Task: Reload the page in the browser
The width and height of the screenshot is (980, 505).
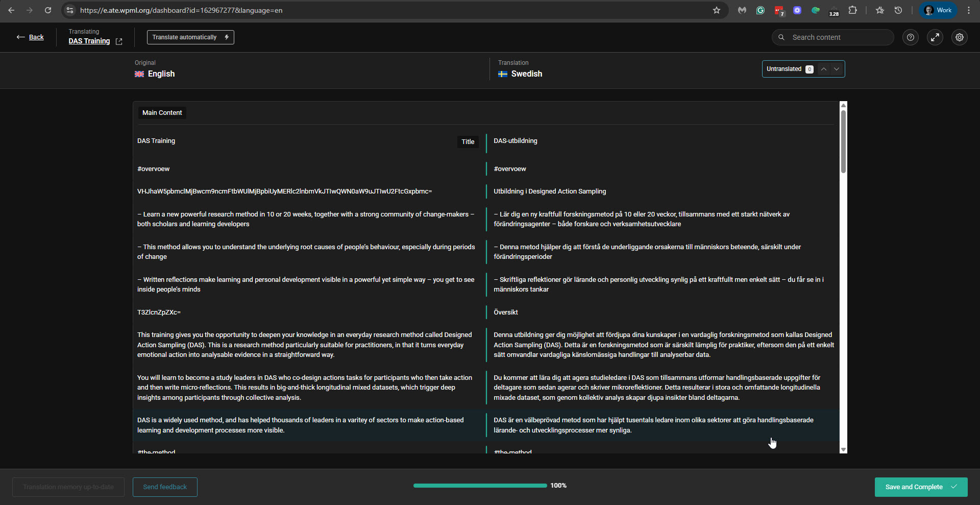Action: coord(48,10)
